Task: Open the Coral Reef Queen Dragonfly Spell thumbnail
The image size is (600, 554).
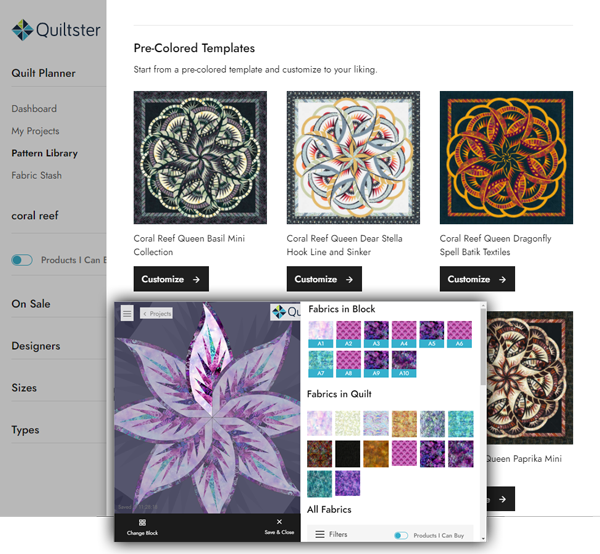Action: 506,158
